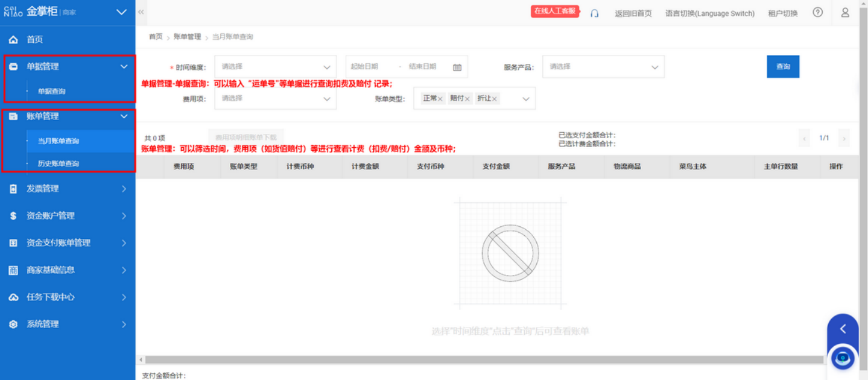Click the headset icon in the top bar
The width and height of the screenshot is (868, 380).
click(x=594, y=12)
